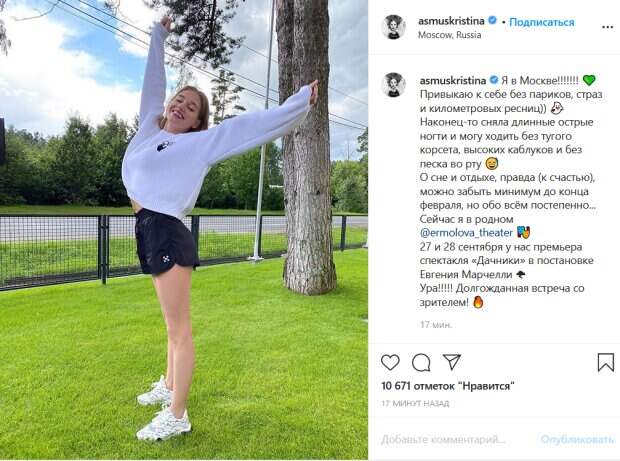This screenshot has width=620, height=461.
Task: Click the post photo of woman
Action: tap(184, 230)
